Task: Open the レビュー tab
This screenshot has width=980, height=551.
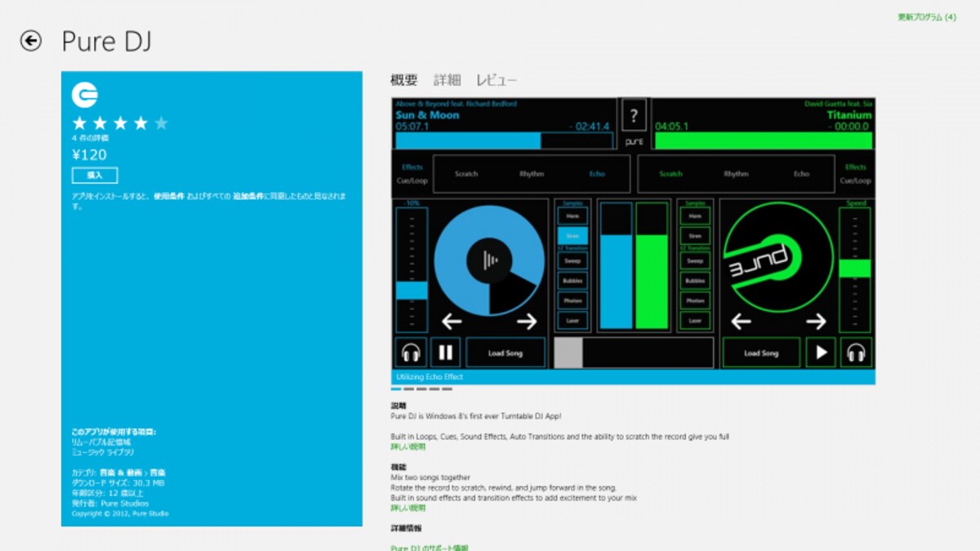Action: 497,80
